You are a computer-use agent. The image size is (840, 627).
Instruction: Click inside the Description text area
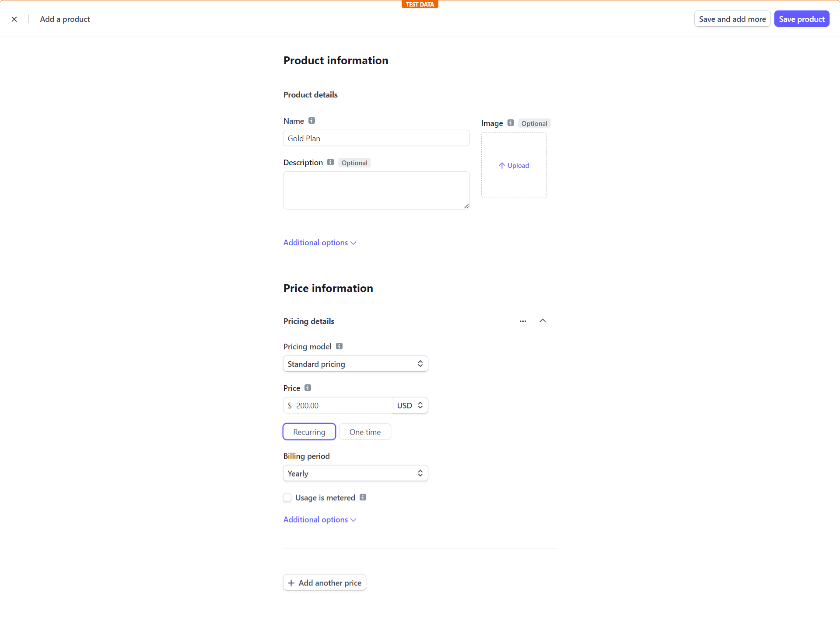click(376, 190)
